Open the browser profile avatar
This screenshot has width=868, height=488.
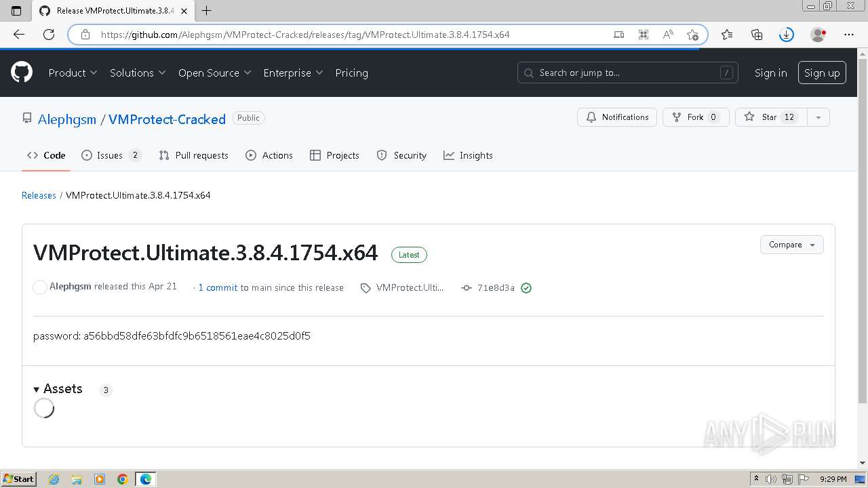818,35
